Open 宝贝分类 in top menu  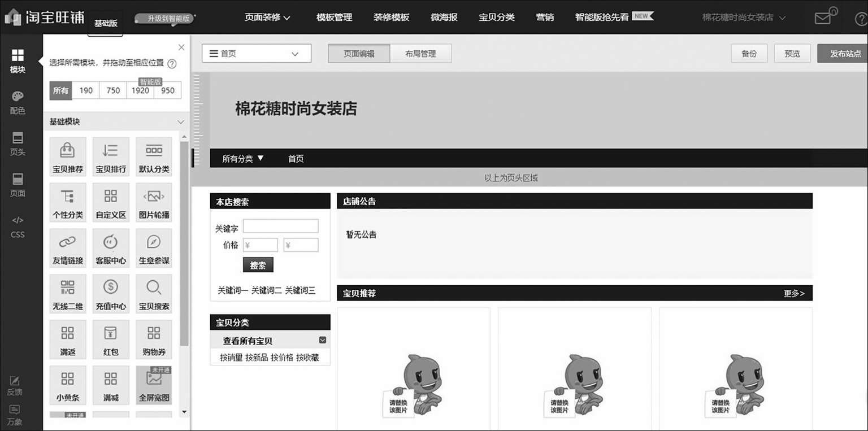[x=496, y=18]
